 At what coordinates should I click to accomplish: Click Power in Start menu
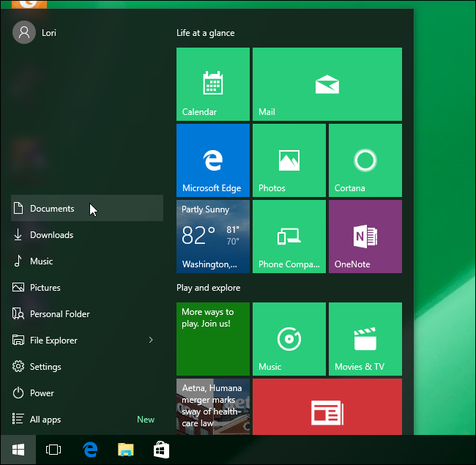point(42,393)
